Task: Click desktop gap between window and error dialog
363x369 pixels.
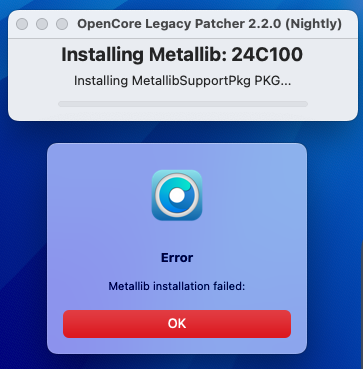Action: 177,132
